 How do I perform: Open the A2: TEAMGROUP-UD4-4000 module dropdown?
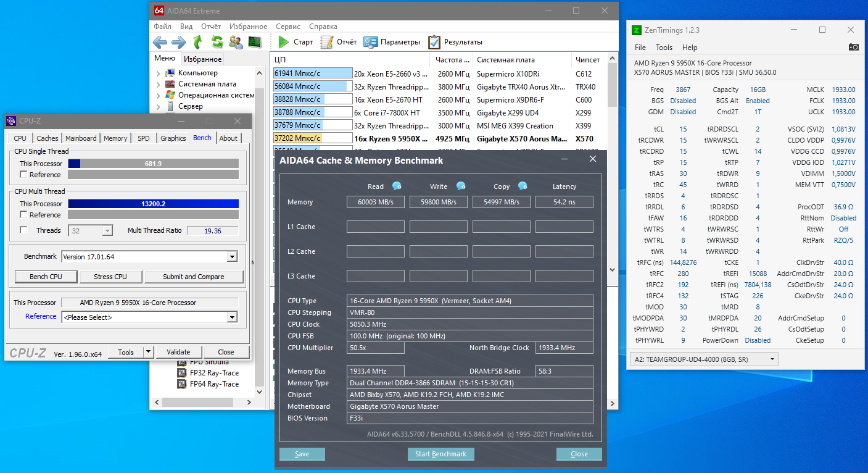tap(705, 359)
